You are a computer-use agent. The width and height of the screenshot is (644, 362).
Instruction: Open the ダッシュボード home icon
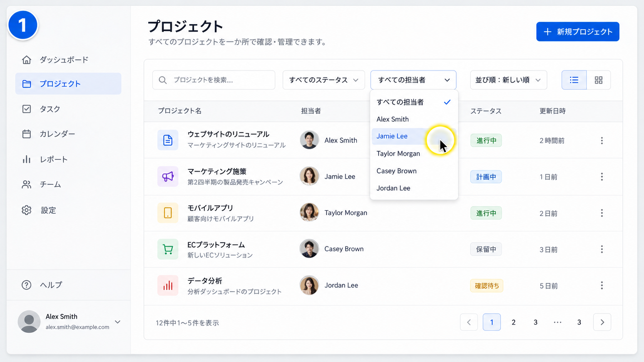point(27,60)
